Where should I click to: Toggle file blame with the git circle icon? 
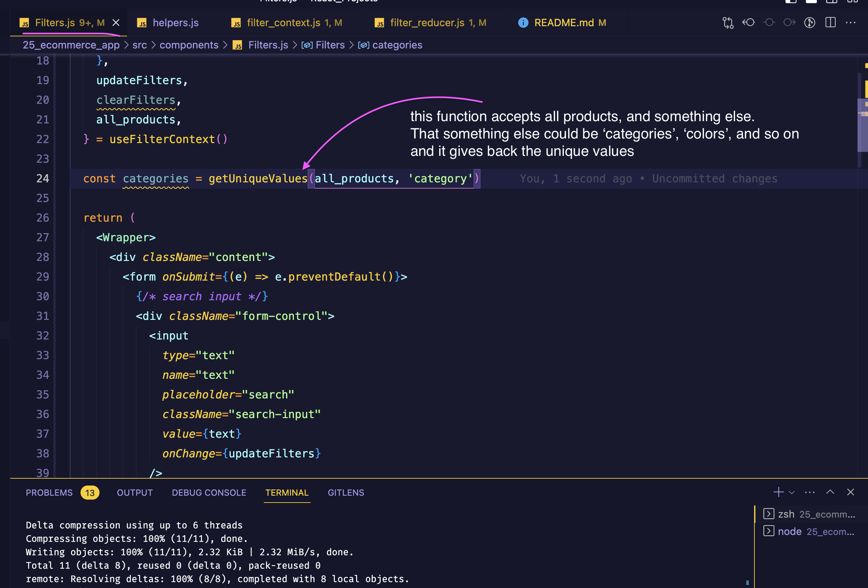(809, 23)
